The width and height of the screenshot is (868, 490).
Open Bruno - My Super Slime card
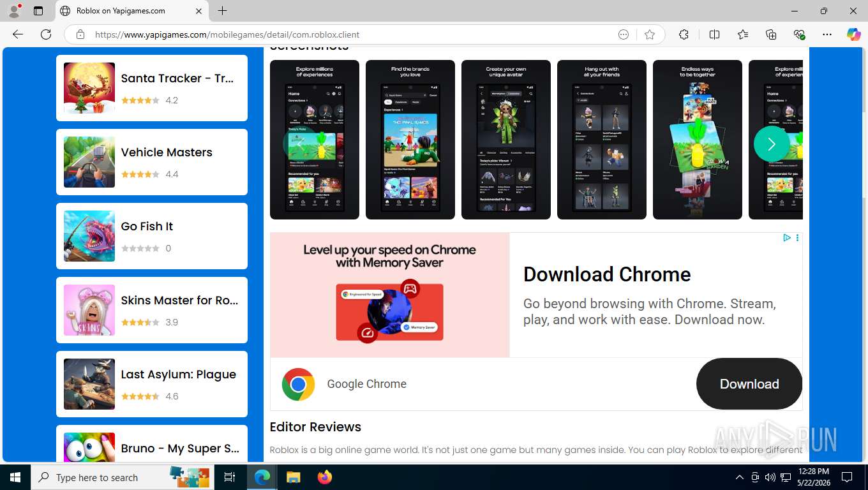click(152, 443)
